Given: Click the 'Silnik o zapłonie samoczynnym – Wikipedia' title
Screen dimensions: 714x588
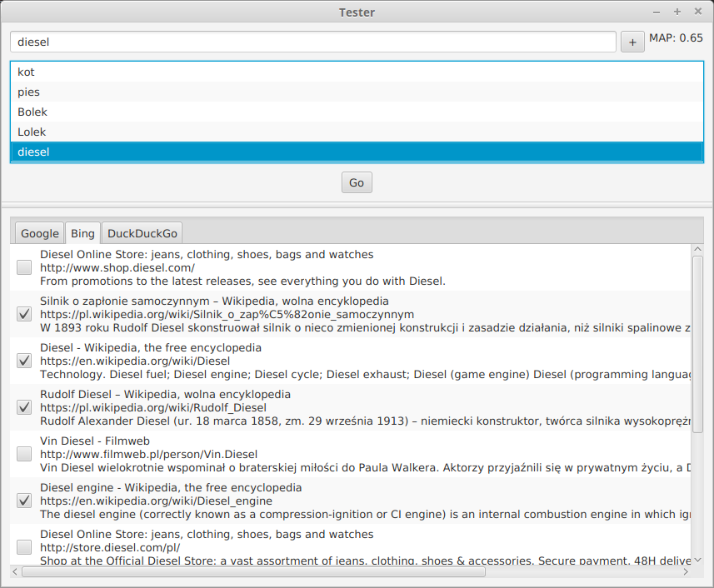Looking at the screenshot, I should [x=214, y=301].
